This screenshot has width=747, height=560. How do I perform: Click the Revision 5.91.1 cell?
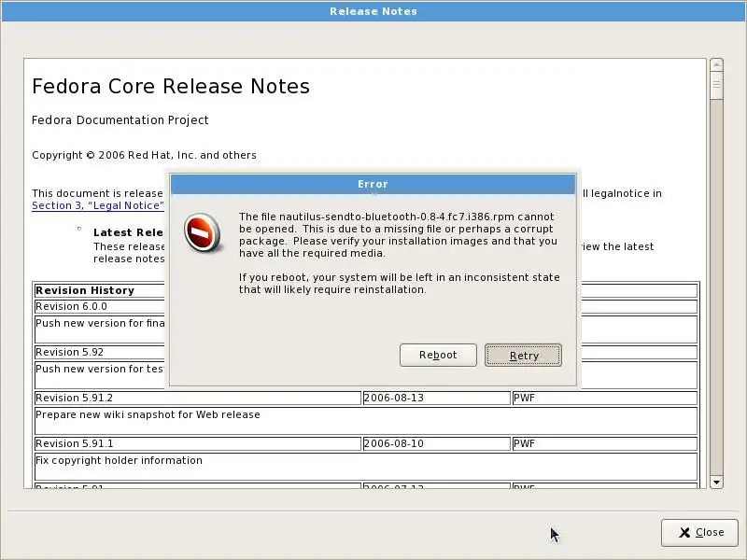click(198, 443)
